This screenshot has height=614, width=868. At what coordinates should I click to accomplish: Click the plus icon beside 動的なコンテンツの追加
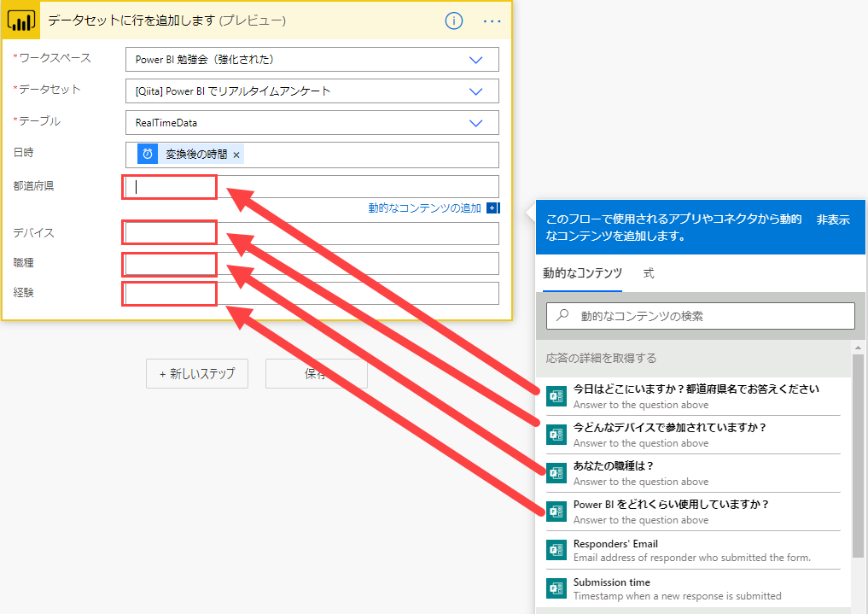pos(492,208)
